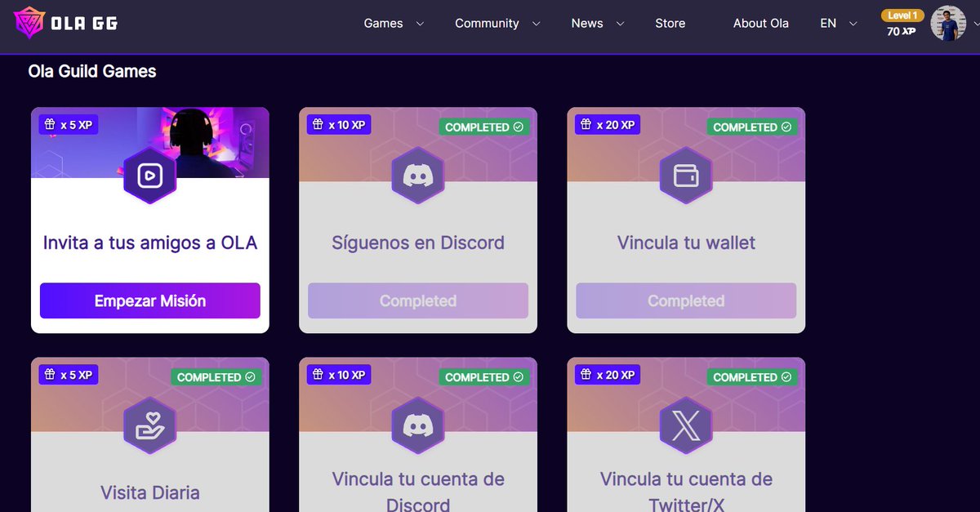Go to the Store page
The height and width of the screenshot is (512, 980).
(x=670, y=24)
